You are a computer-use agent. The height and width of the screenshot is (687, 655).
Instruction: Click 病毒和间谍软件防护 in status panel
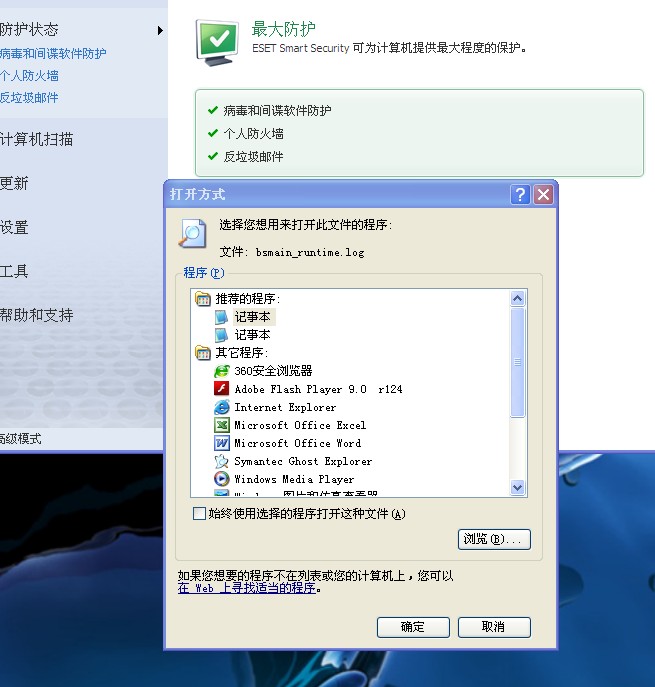point(277,110)
